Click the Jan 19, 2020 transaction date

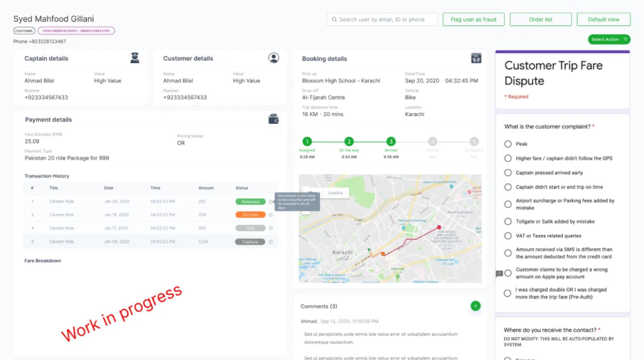pyautogui.click(x=116, y=215)
